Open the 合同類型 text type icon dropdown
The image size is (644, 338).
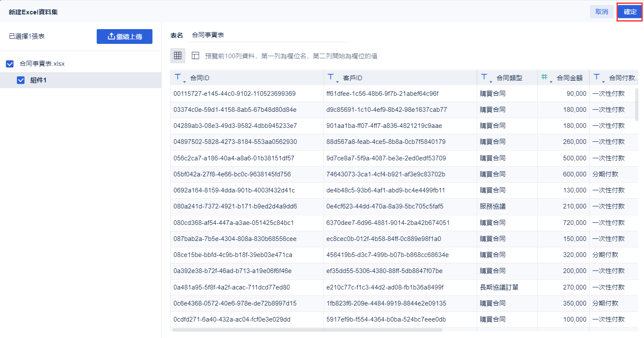coord(486,78)
